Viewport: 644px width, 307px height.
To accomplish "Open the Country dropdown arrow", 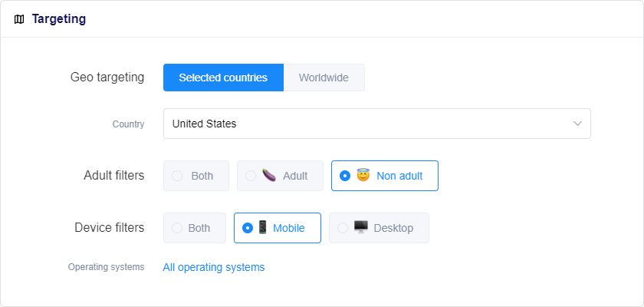I will click(x=577, y=124).
